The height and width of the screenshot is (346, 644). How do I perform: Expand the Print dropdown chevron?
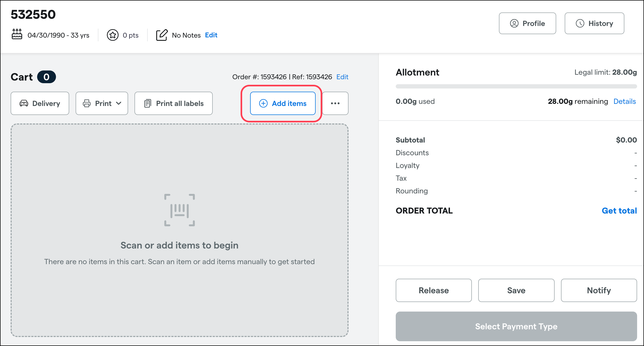coord(119,103)
